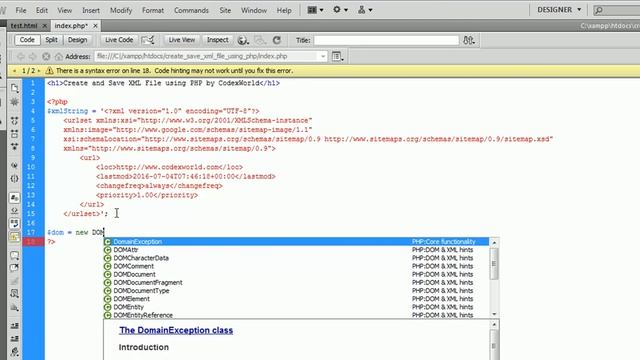The width and height of the screenshot is (640, 360).
Task: Click the Format Source Code icon
Action: click(x=15, y=351)
